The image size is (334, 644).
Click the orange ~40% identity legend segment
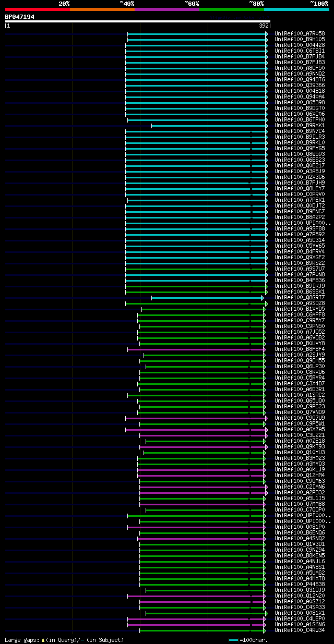(x=102, y=9)
